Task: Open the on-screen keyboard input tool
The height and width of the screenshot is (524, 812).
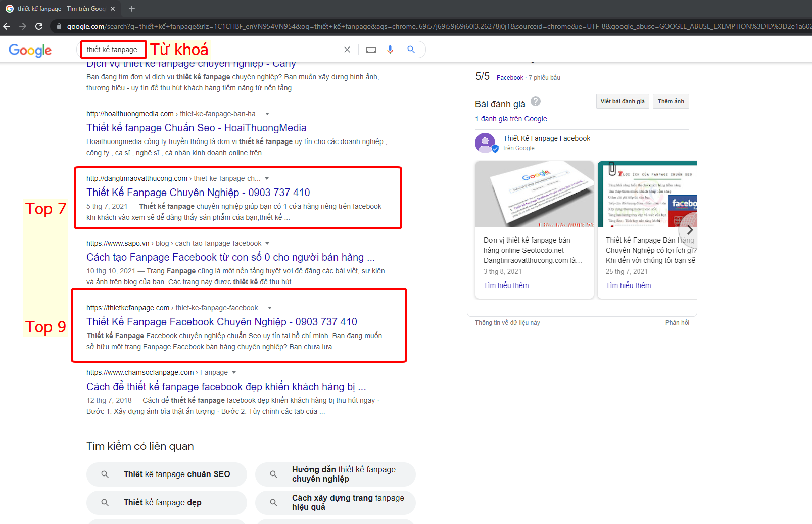Action: (371, 50)
